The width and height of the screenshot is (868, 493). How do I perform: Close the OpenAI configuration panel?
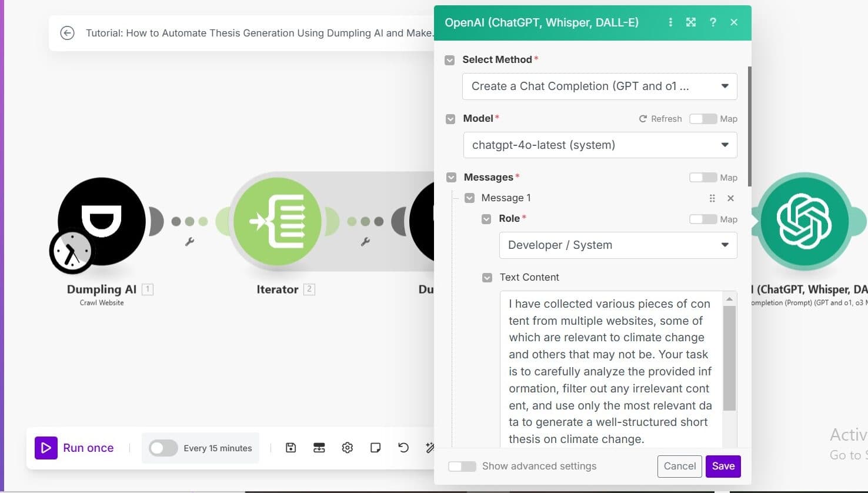click(x=734, y=22)
